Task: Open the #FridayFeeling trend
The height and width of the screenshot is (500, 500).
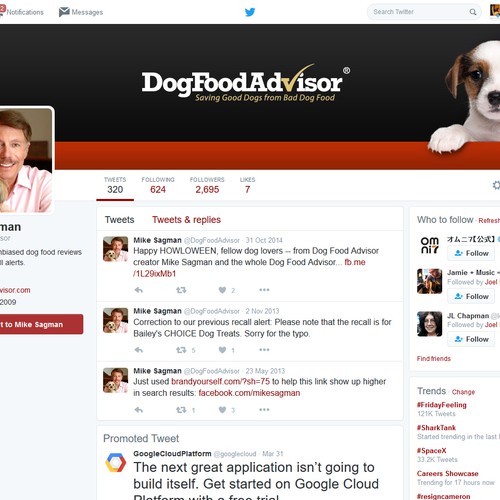Action: click(x=442, y=405)
